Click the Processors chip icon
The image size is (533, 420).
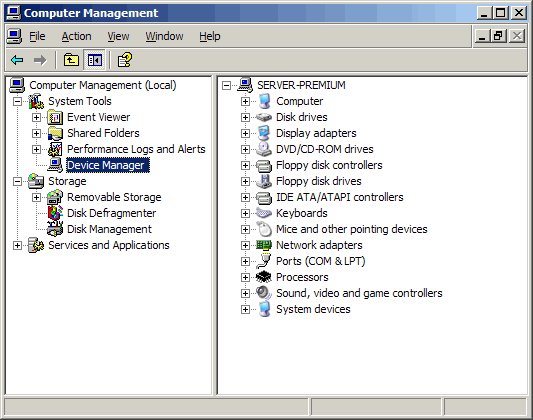[x=264, y=277]
